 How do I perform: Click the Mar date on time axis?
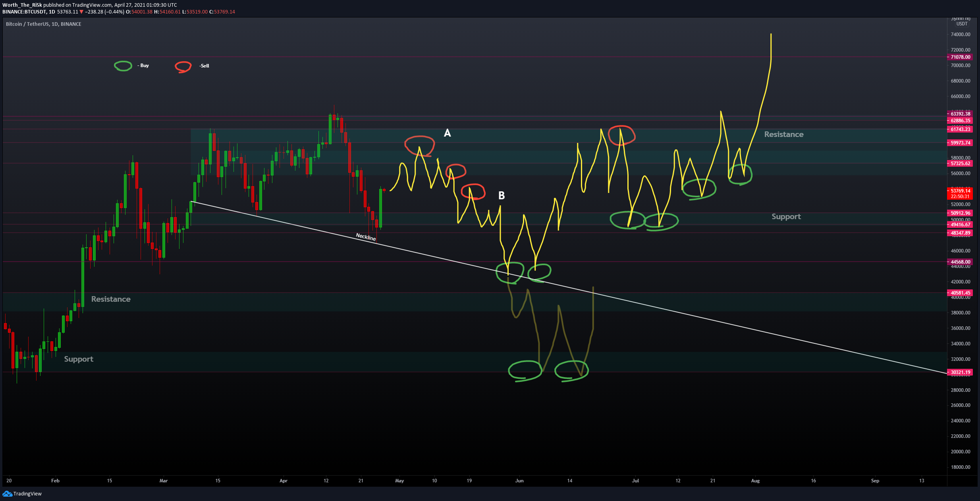point(164,481)
